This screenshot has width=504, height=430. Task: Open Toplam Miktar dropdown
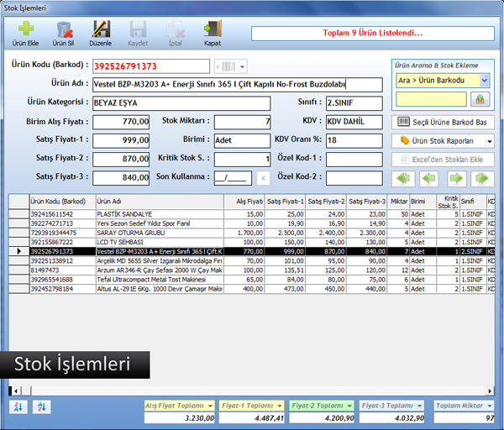(x=490, y=406)
